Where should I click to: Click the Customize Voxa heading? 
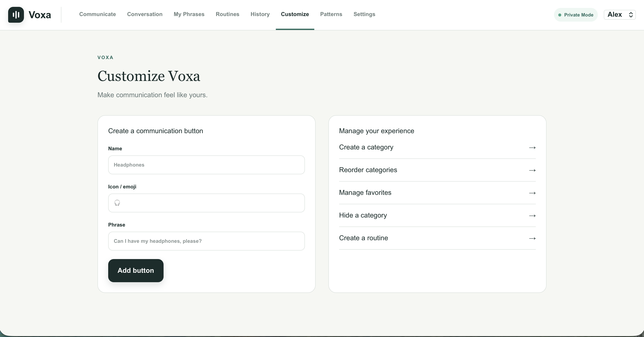pos(149,76)
